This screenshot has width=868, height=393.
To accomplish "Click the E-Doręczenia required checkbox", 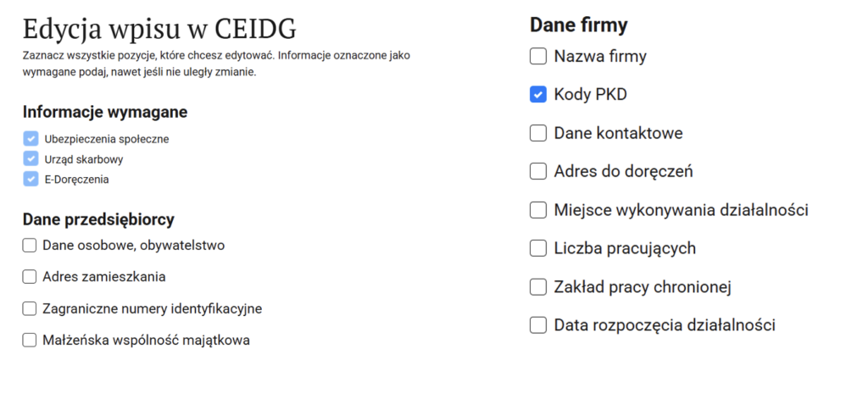I will 31,179.
